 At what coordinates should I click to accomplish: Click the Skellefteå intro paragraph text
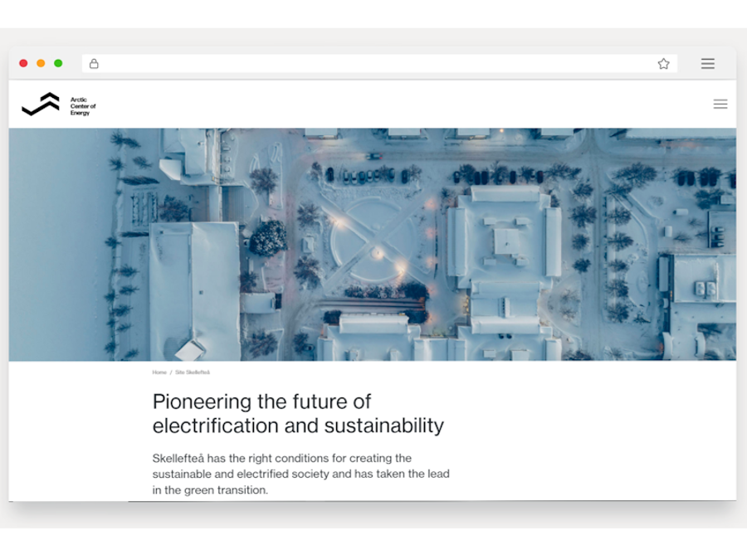(300, 474)
